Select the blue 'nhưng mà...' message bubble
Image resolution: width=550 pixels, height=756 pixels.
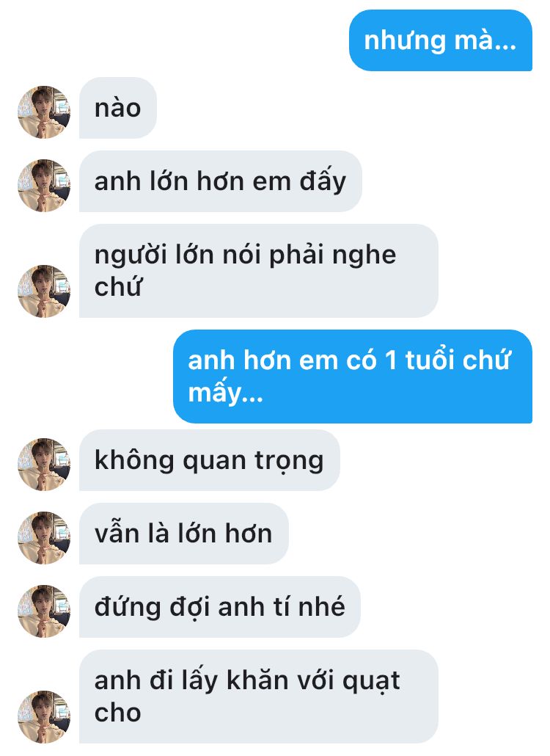click(440, 40)
